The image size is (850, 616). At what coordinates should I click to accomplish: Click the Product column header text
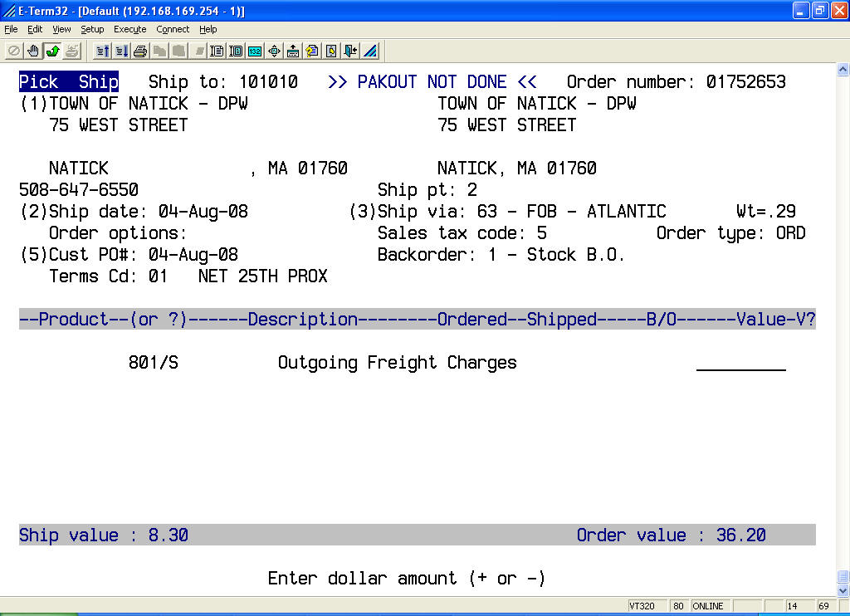coord(74,320)
